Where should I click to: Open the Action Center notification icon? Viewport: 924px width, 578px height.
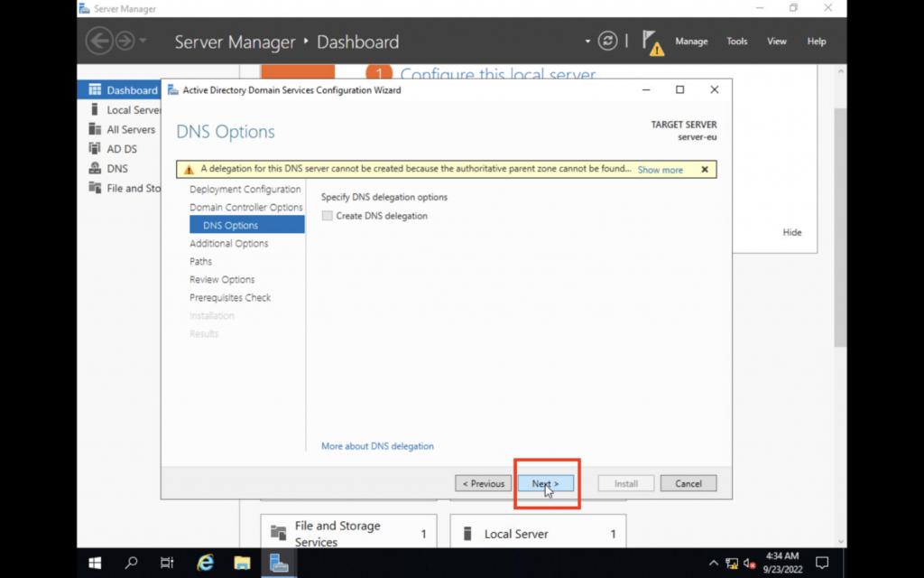tap(822, 563)
